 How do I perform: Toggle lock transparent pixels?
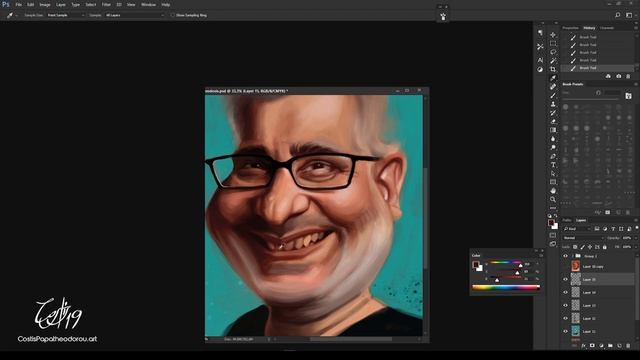575,247
